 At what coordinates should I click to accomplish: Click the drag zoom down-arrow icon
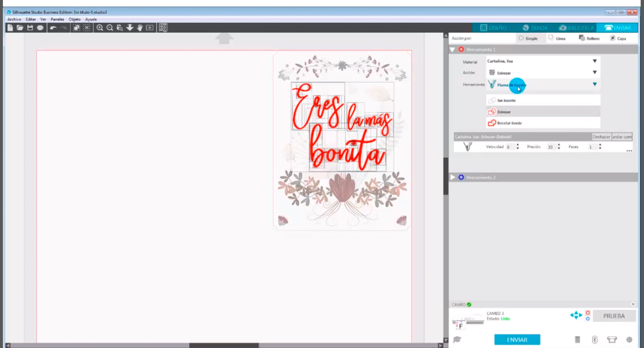pyautogui.click(x=130, y=28)
